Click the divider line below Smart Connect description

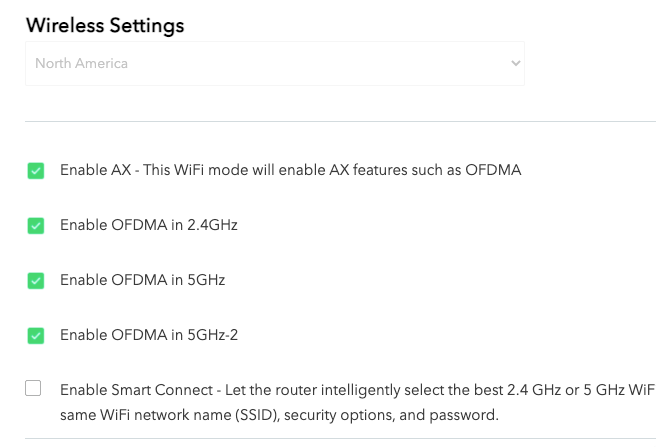[x=340, y=438]
